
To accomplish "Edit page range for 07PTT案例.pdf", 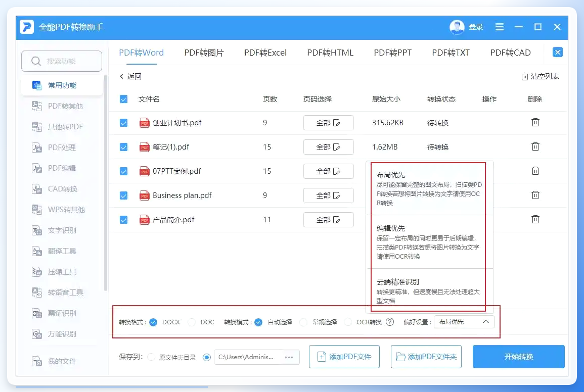I will pyautogui.click(x=329, y=171).
